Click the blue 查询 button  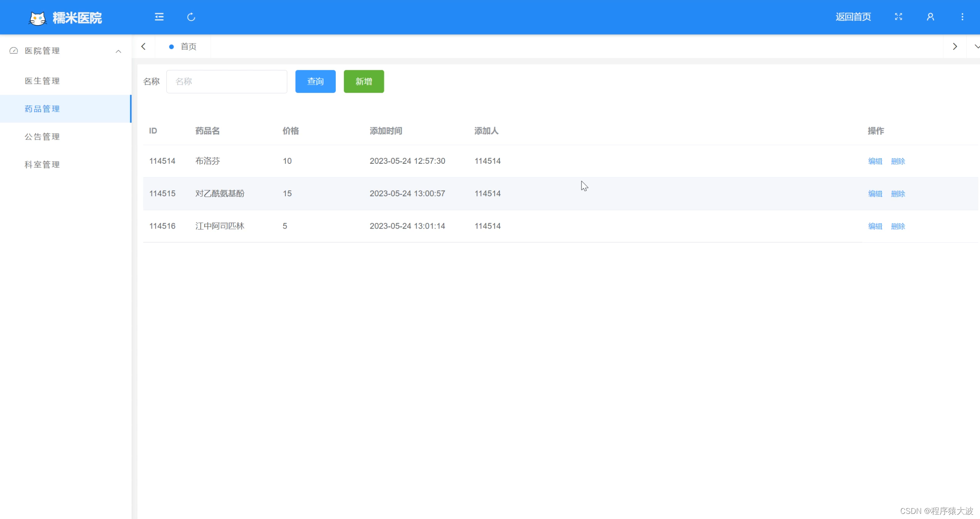315,81
